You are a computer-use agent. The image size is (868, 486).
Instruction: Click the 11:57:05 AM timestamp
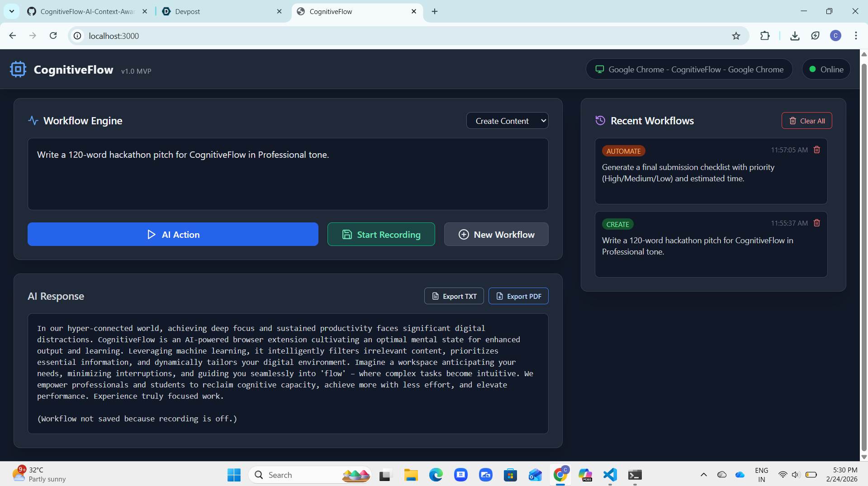pyautogui.click(x=789, y=150)
